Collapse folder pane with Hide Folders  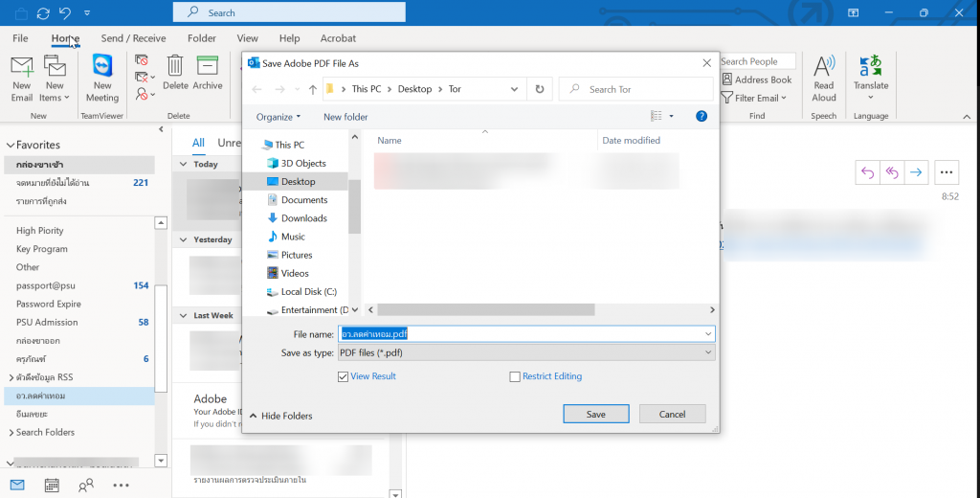[x=280, y=416]
